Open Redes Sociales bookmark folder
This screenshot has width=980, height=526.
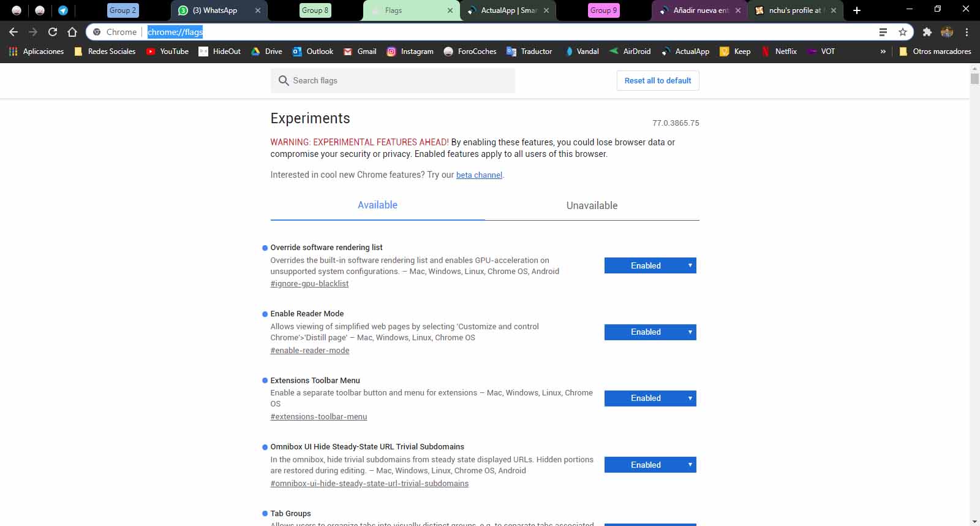[x=105, y=51]
